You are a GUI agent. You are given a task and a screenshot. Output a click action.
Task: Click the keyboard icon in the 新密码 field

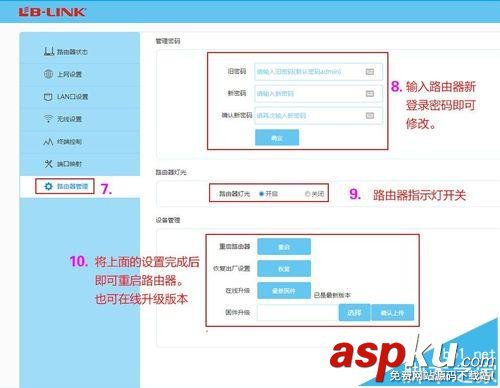[370, 94]
